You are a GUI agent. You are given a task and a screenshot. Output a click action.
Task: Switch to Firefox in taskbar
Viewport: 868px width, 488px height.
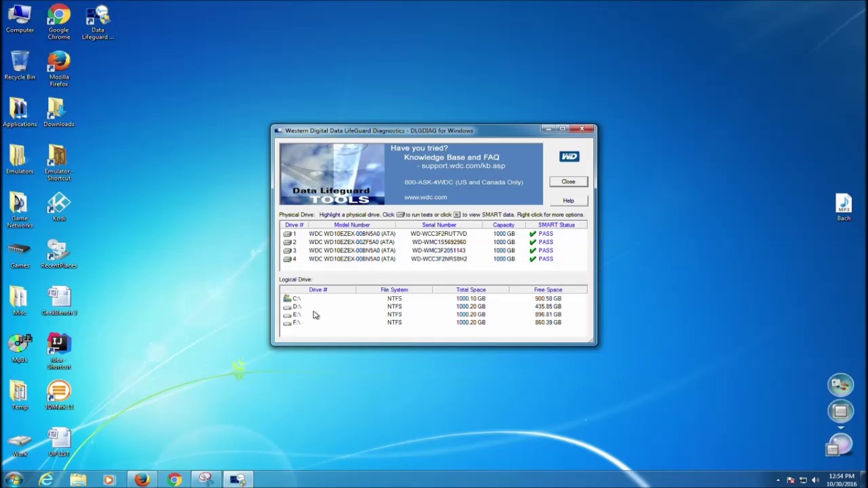(x=142, y=480)
